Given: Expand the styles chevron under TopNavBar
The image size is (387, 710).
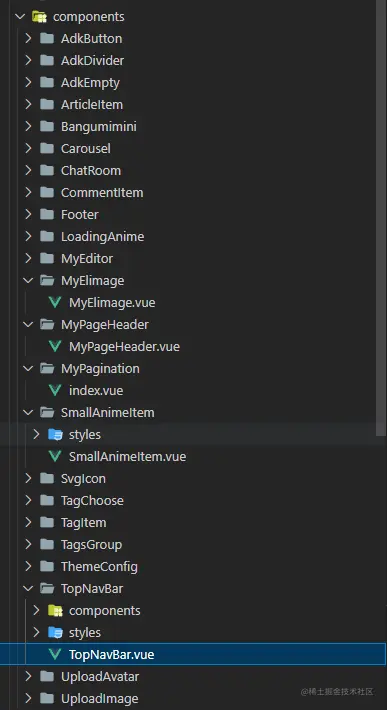Looking at the screenshot, I should tap(37, 633).
